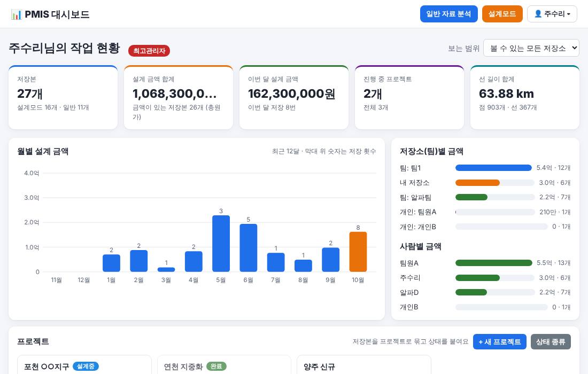The height and width of the screenshot is (374, 588).
Task: Click the 210만 · 1개 value
Action: click(555, 212)
